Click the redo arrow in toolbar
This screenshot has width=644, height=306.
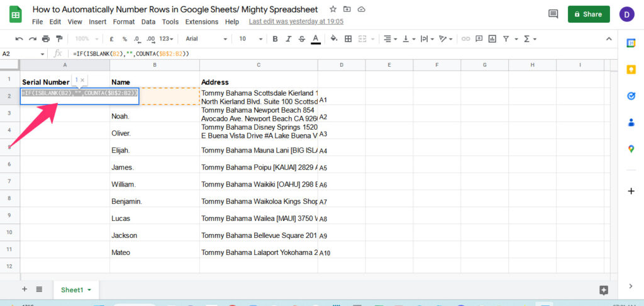click(x=33, y=38)
